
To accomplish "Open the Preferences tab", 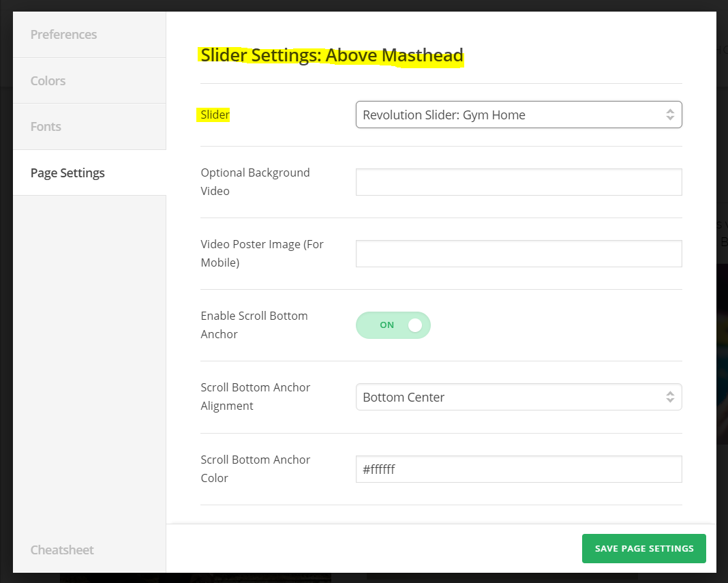I will (63, 35).
